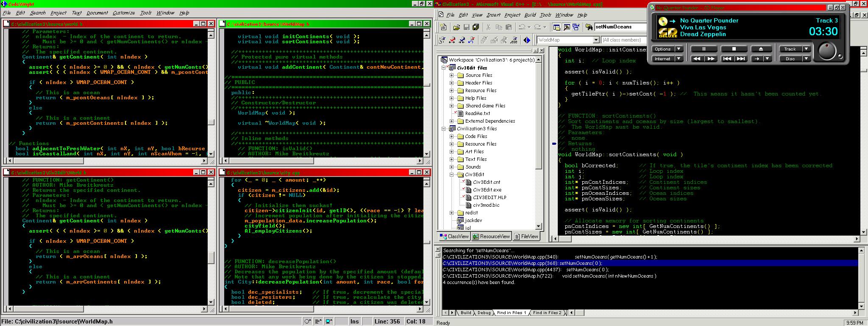The width and height of the screenshot is (868, 326).
Task: Click the Save icon in Visual C++ toolbar
Action: 466,27
